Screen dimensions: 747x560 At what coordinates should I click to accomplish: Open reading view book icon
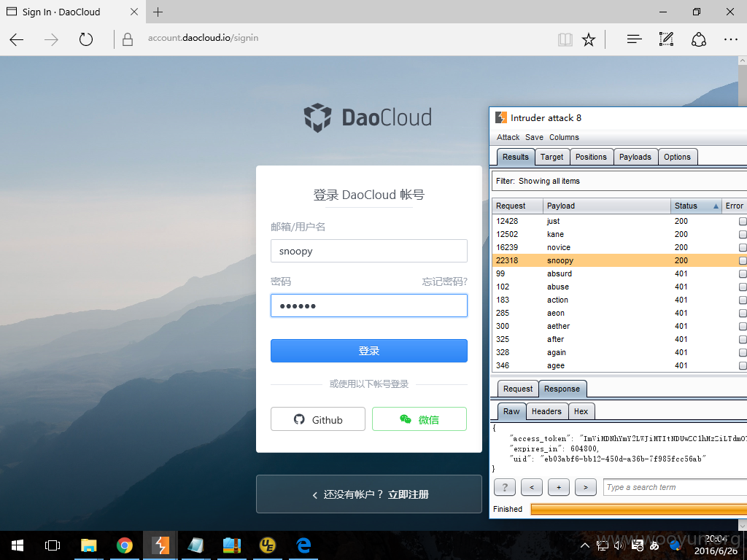565,39
